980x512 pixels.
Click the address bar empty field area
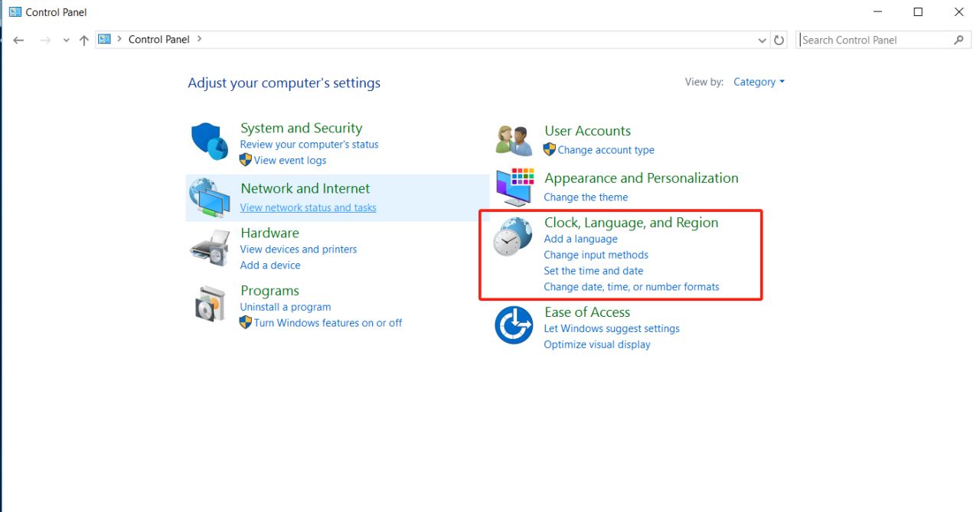pyautogui.click(x=479, y=40)
